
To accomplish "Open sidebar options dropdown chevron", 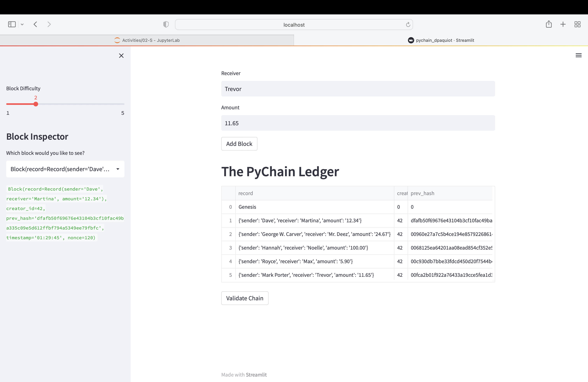I will (x=22, y=25).
